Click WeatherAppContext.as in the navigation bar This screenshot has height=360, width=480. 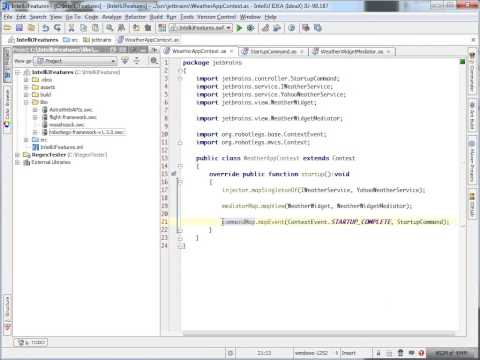[149, 40]
